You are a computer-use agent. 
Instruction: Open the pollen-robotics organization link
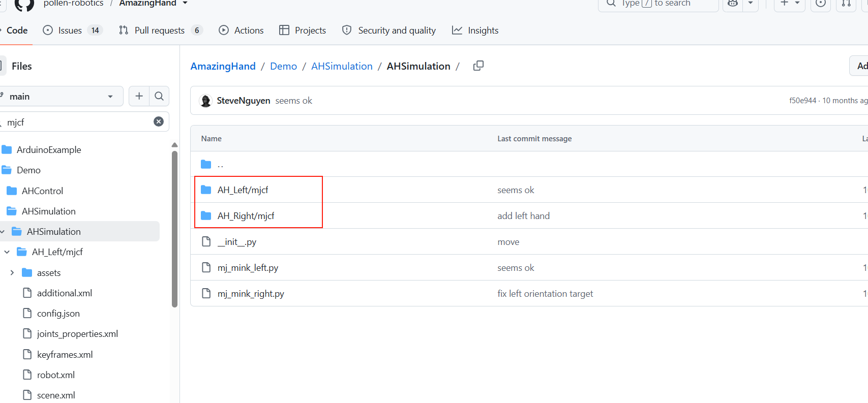coord(74,4)
